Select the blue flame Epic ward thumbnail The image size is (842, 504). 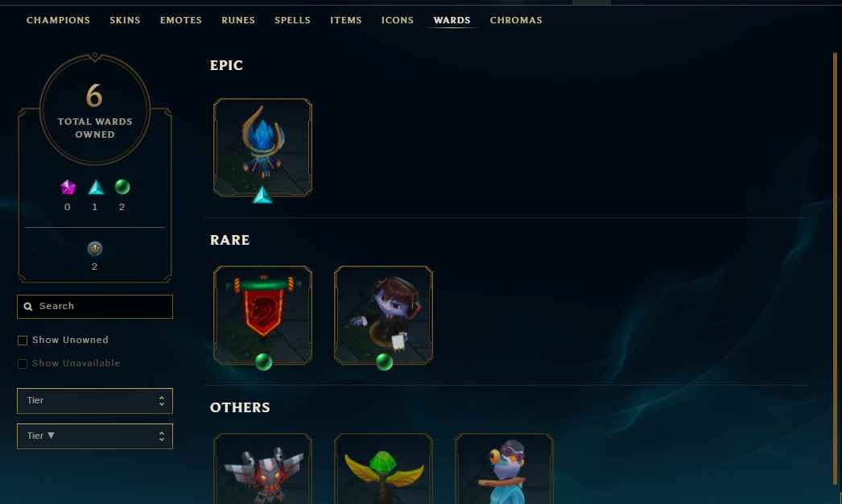(x=262, y=147)
